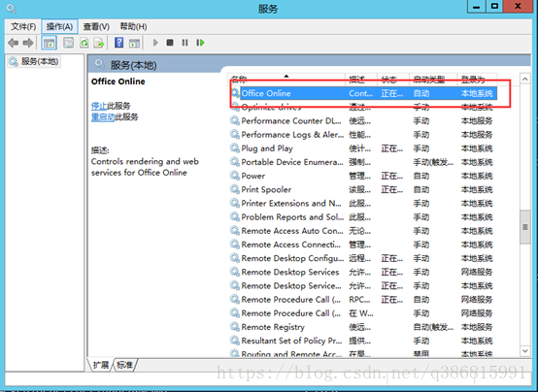Click the Start Service play icon
Screen dimensions: 538x392
click(155, 43)
